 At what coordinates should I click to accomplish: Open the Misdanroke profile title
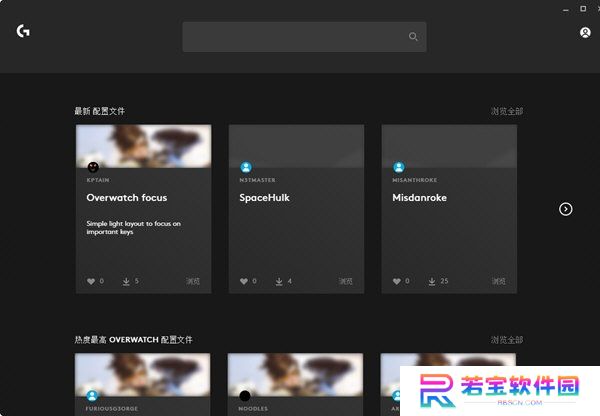pos(419,197)
